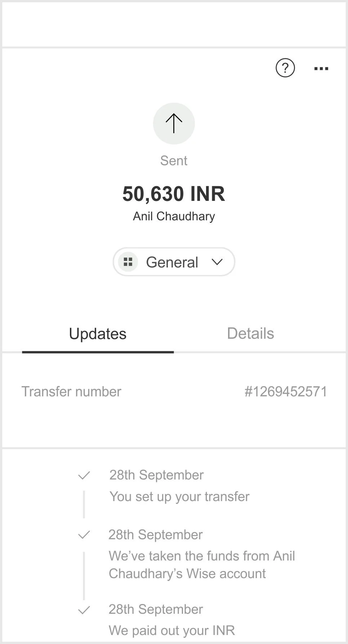Expand the General category dropdown chevron

pos(217,262)
